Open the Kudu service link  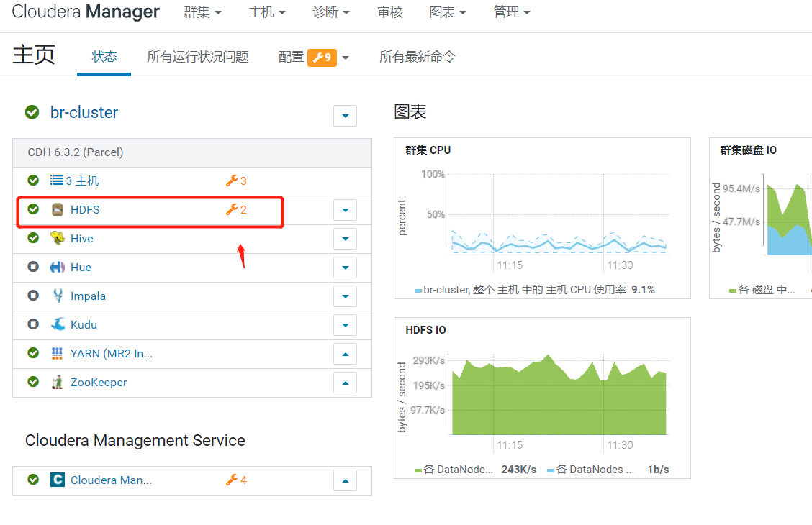point(84,325)
